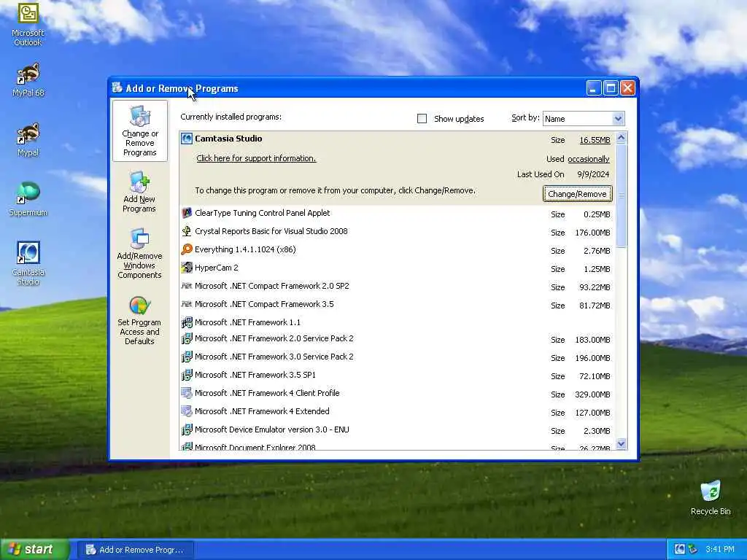747x560 pixels.
Task: Select Microsoft .NET Framework 3.5 SP1
Action: pos(398,376)
